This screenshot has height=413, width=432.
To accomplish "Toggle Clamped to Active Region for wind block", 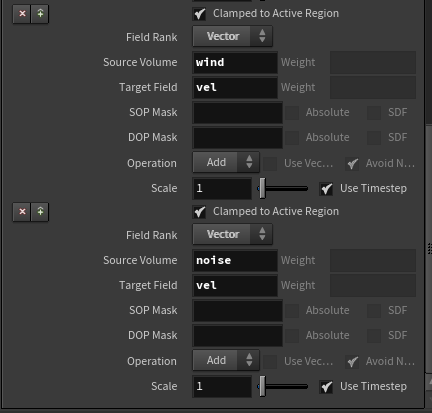I will tap(200, 14).
